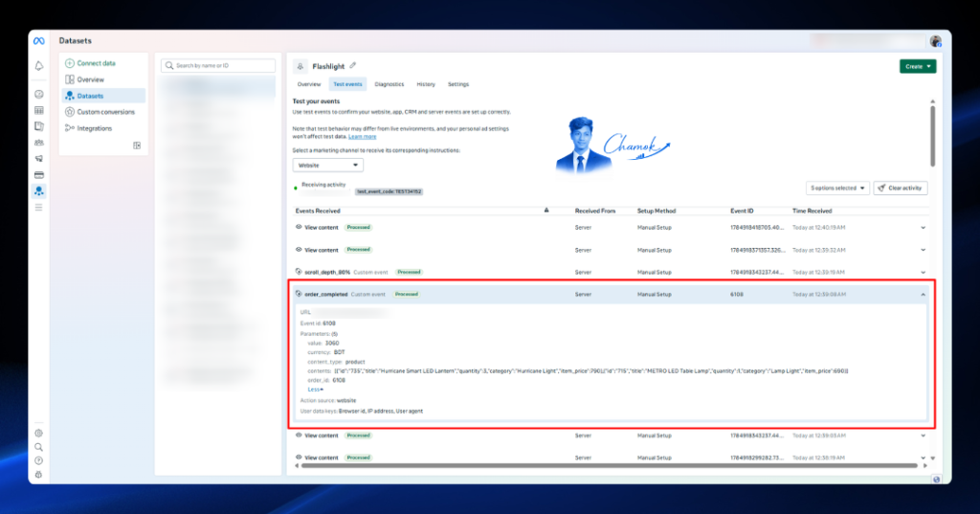Image resolution: width=980 pixels, height=514 pixels.
Task: Open the Website marketing channel dropdown
Action: (328, 165)
